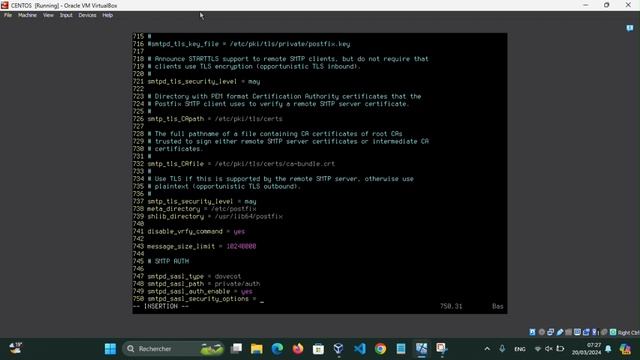The width and height of the screenshot is (640, 360).
Task: Open File Explorer from the taskbar
Action: click(257, 349)
